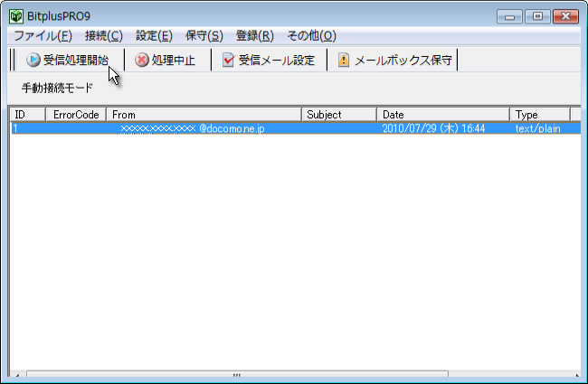Click the horizontal scrollbar thumb
Image resolution: width=588 pixels, height=384 pixels.
click(x=237, y=374)
